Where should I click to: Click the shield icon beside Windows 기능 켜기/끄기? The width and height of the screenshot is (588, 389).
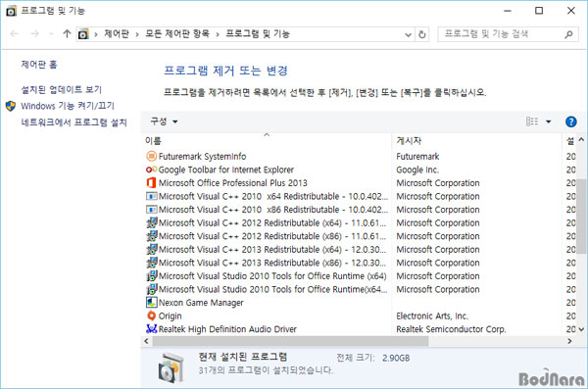[x=11, y=106]
